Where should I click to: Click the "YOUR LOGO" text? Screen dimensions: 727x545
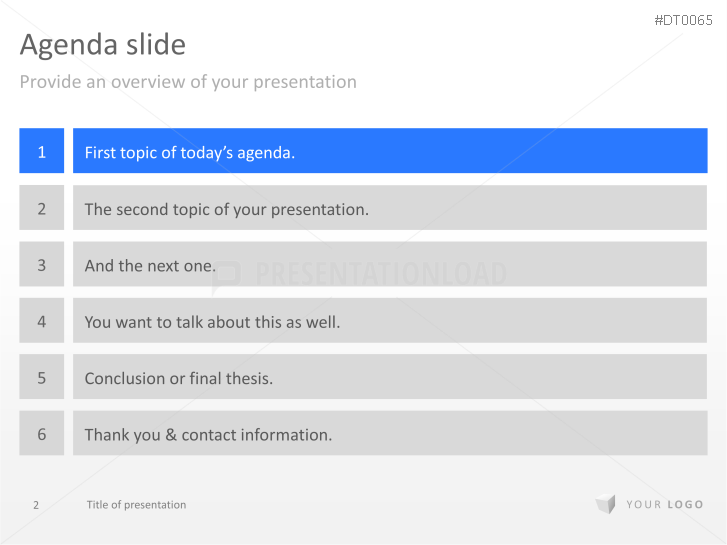point(665,505)
